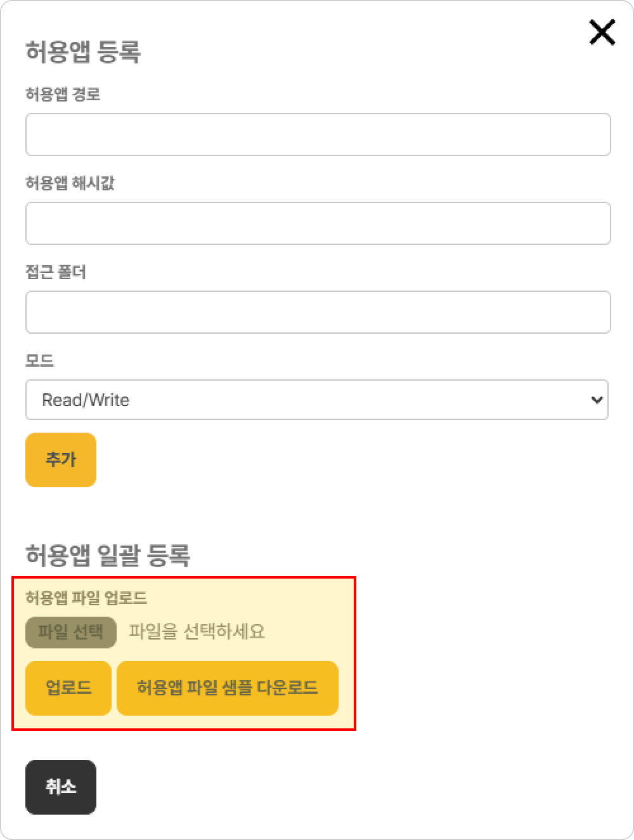Click the 파일을 선택하세요 placeholder text
634x840 pixels.
(197, 632)
